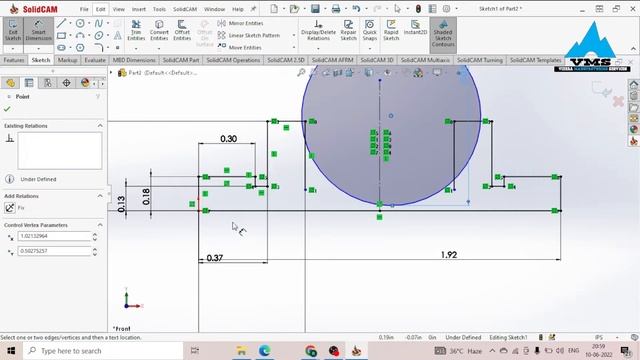Click the taskbar search box

pos(103,351)
